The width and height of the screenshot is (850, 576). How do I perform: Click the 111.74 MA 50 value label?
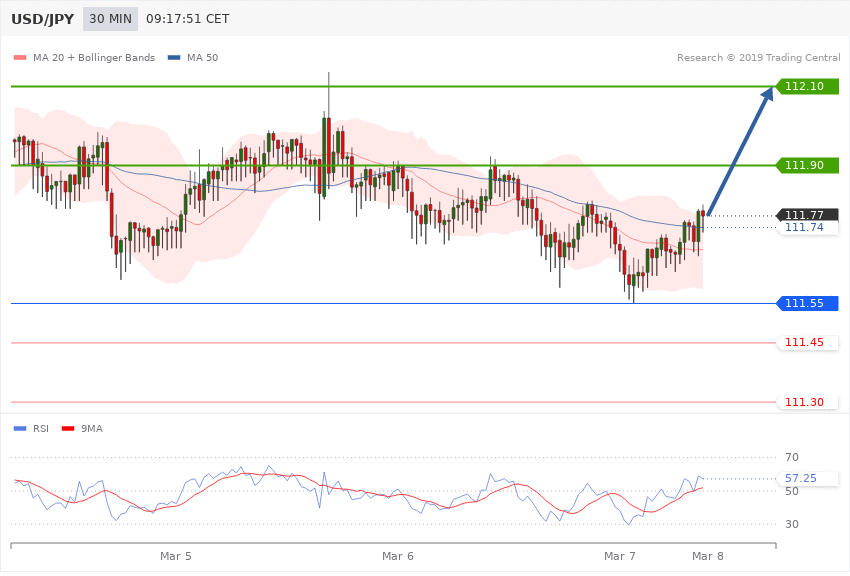pos(807,228)
